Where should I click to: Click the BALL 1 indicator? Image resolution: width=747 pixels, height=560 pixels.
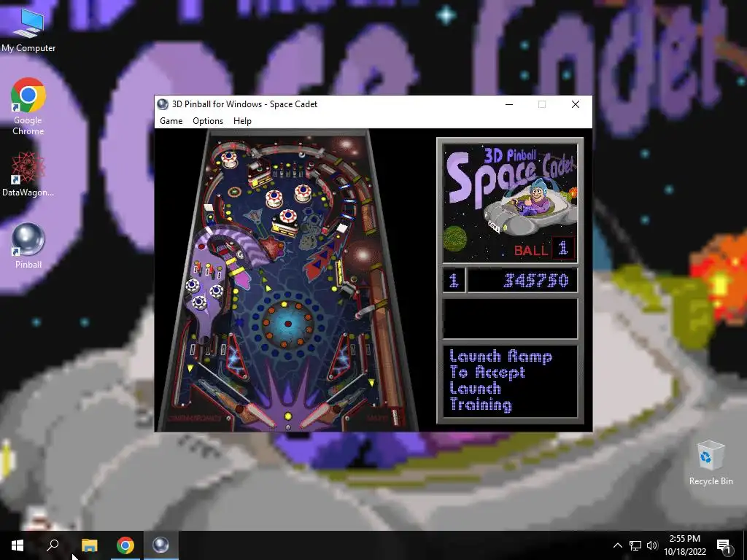click(x=544, y=249)
